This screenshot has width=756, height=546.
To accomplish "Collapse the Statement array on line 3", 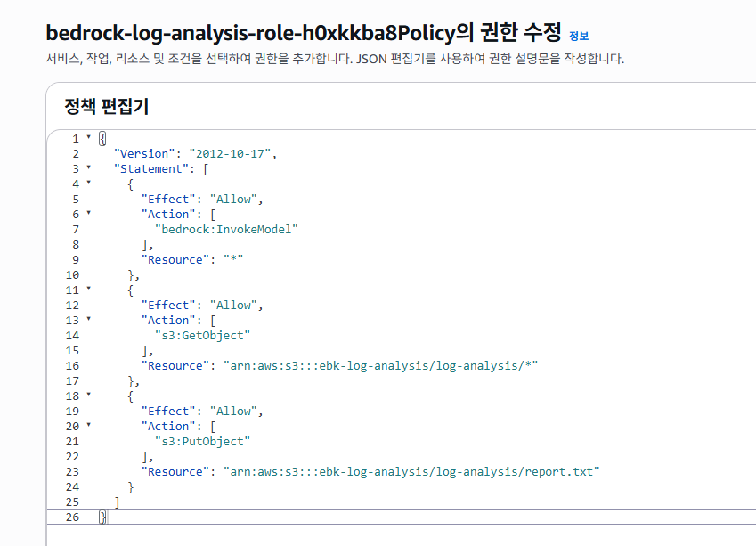I will 88,167.
